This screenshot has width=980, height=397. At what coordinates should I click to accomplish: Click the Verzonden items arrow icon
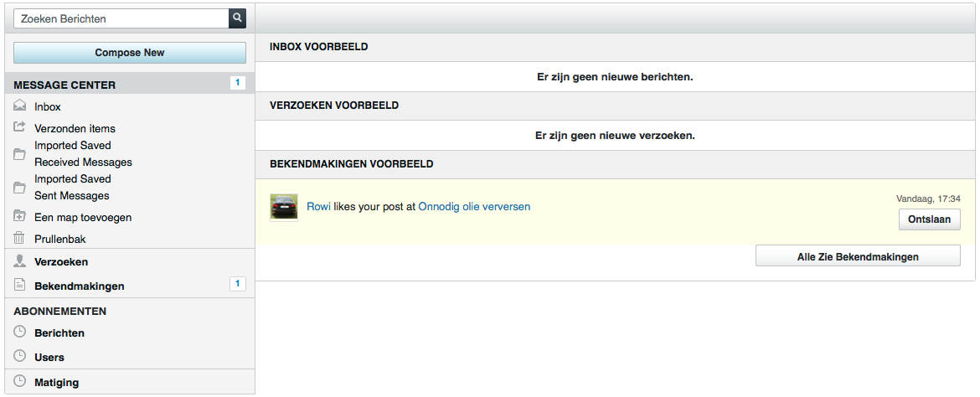(20, 128)
